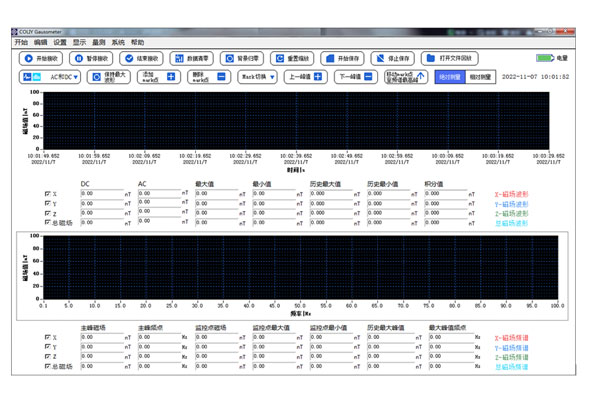The height and width of the screenshot is (400, 600).
Task: Zero the background with 背景归零
Action: (x=242, y=59)
